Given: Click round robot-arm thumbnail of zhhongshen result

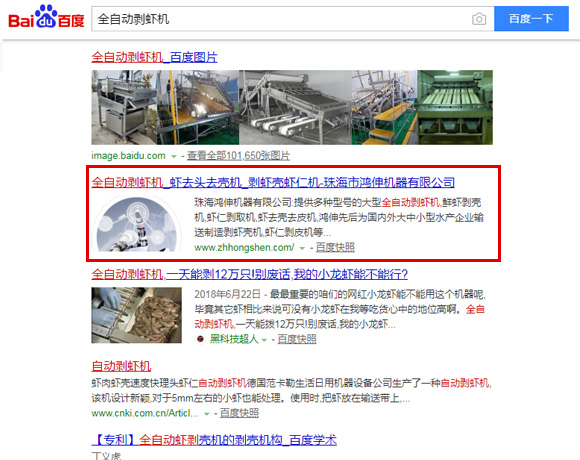Looking at the screenshot, I should [x=136, y=224].
